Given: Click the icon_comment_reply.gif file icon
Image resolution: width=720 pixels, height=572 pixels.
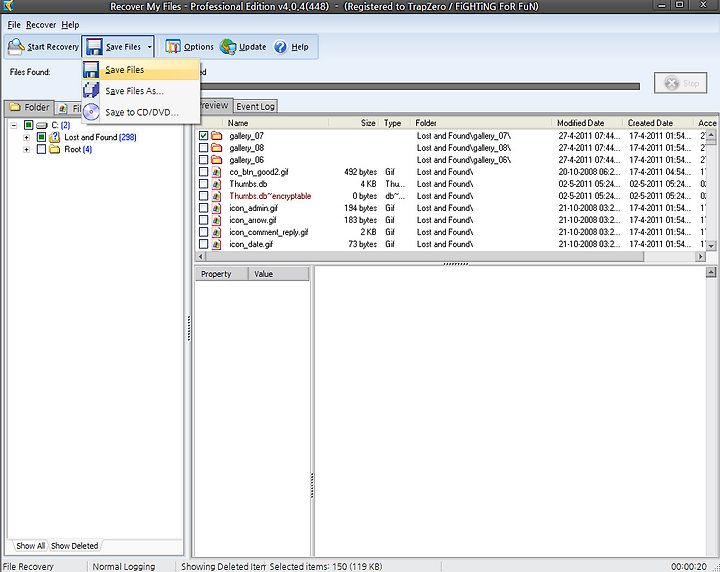Looking at the screenshot, I should click(217, 232).
